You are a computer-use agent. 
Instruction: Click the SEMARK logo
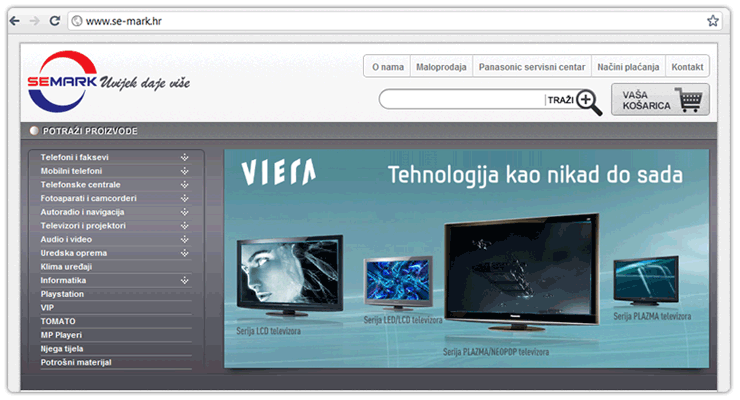(x=62, y=82)
